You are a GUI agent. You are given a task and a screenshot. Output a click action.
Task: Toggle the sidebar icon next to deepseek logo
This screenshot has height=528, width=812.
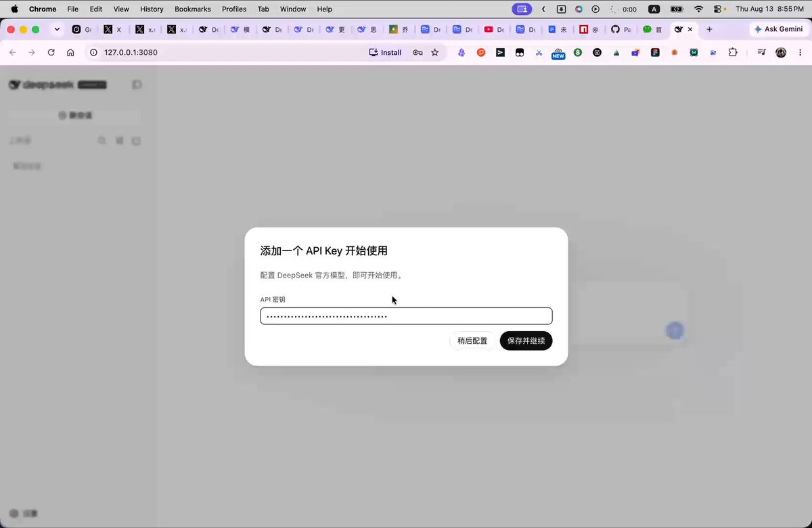pos(137,85)
